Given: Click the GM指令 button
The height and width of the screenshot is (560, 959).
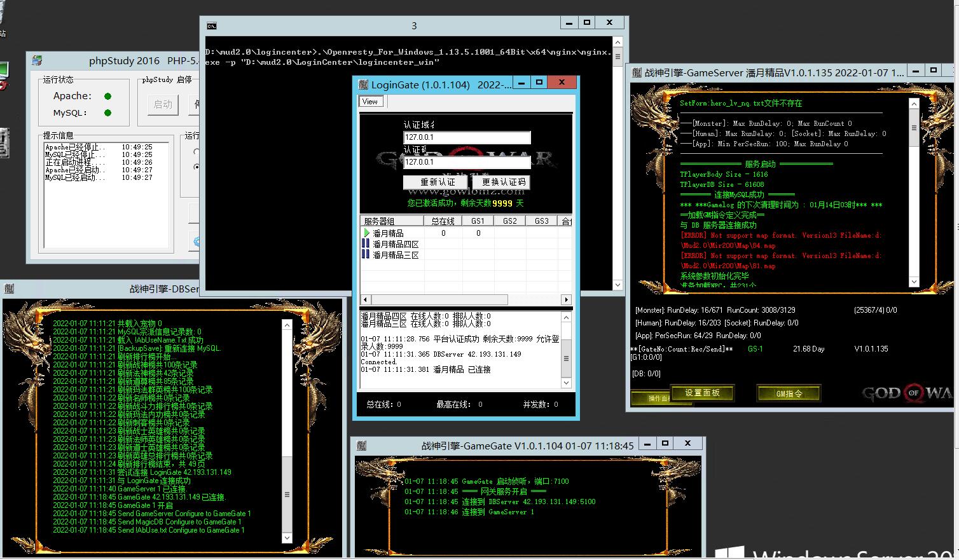Looking at the screenshot, I should coord(788,393).
